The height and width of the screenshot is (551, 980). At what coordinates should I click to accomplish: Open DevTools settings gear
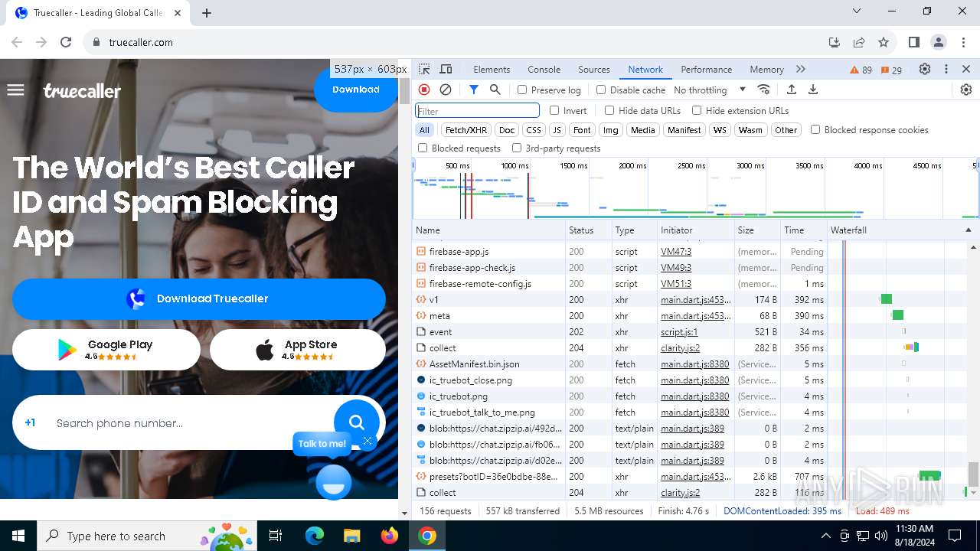[925, 69]
